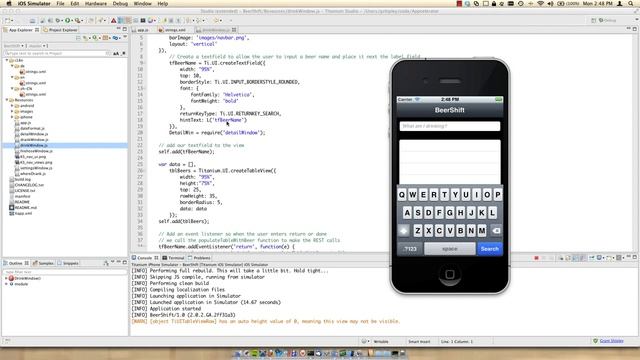Collapse the de folder
This screenshot has width=640, height=360.
coord(12,66)
